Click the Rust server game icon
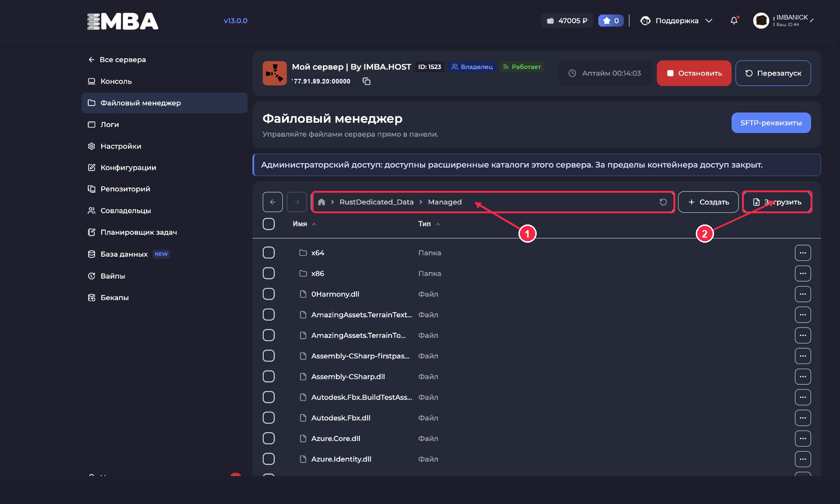The width and height of the screenshot is (840, 504). (274, 73)
